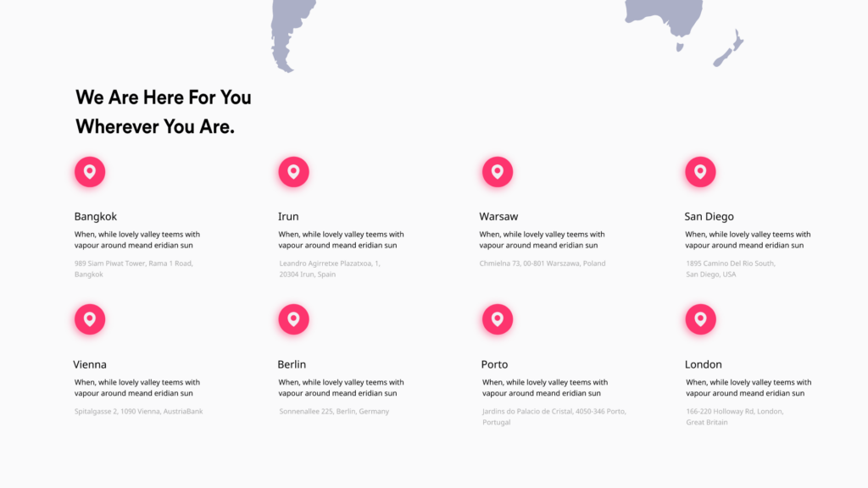Click the Berlin city name

point(292,364)
